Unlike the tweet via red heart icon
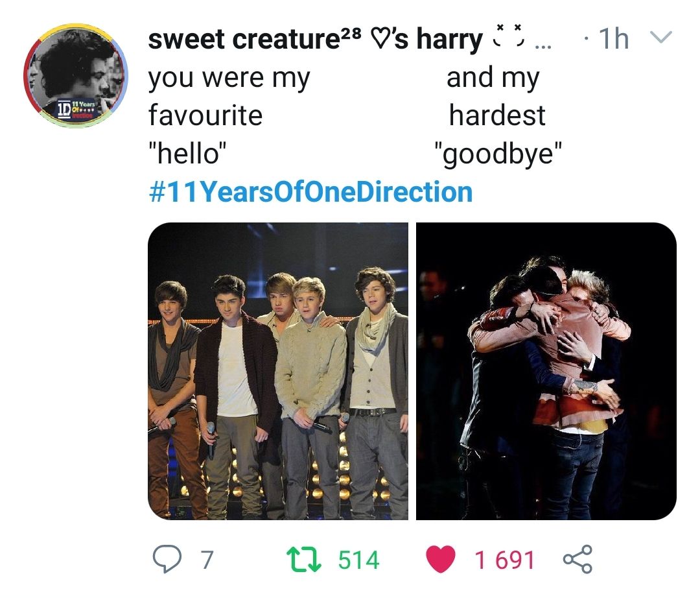The height and width of the screenshot is (598, 700). (441, 560)
